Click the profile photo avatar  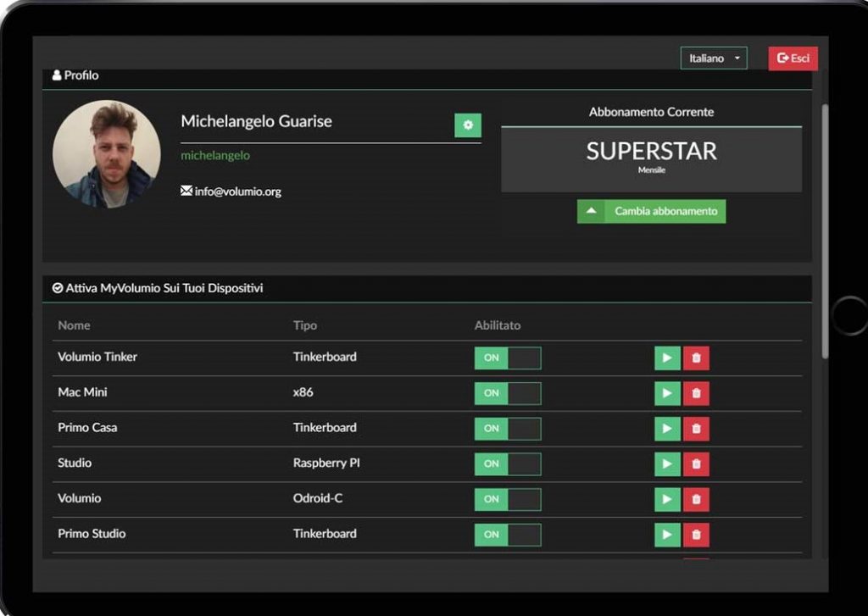click(x=106, y=154)
